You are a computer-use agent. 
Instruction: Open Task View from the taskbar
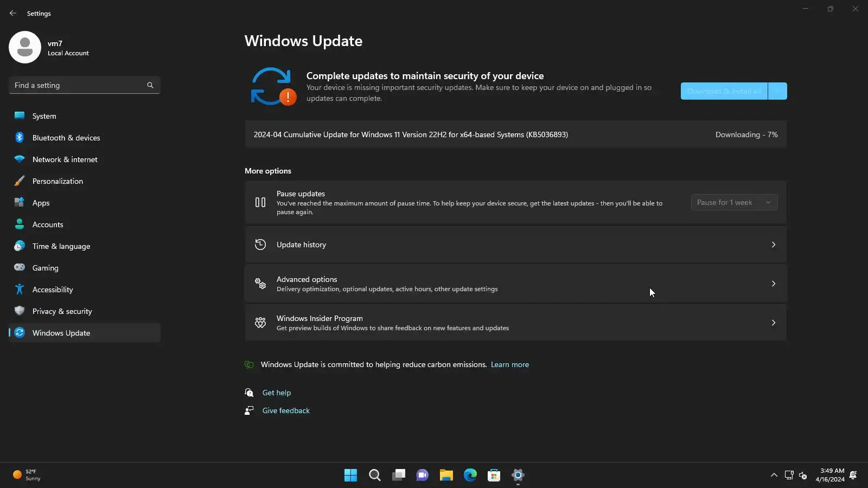click(x=399, y=475)
